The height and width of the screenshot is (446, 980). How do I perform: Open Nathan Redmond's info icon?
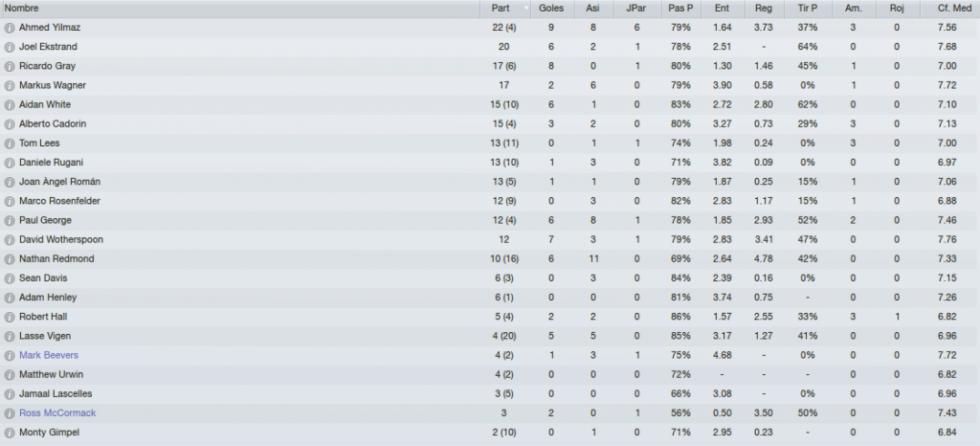[x=10, y=259]
